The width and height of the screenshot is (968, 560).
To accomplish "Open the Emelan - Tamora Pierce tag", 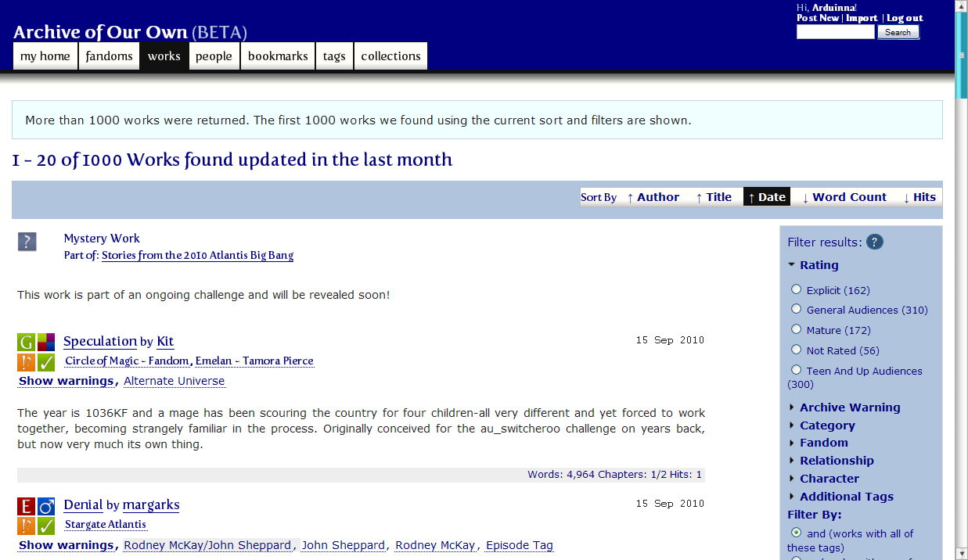I will [x=254, y=361].
